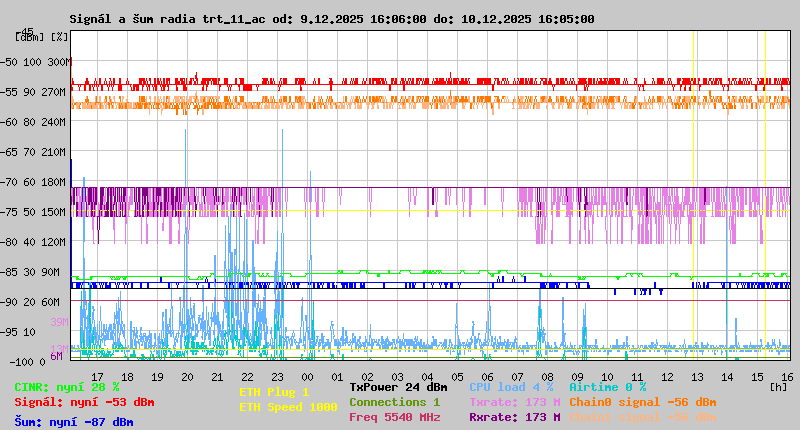The image size is (800, 430).
Task: Click the '[dBm] [%]' axis unit header
Action: pos(41,37)
